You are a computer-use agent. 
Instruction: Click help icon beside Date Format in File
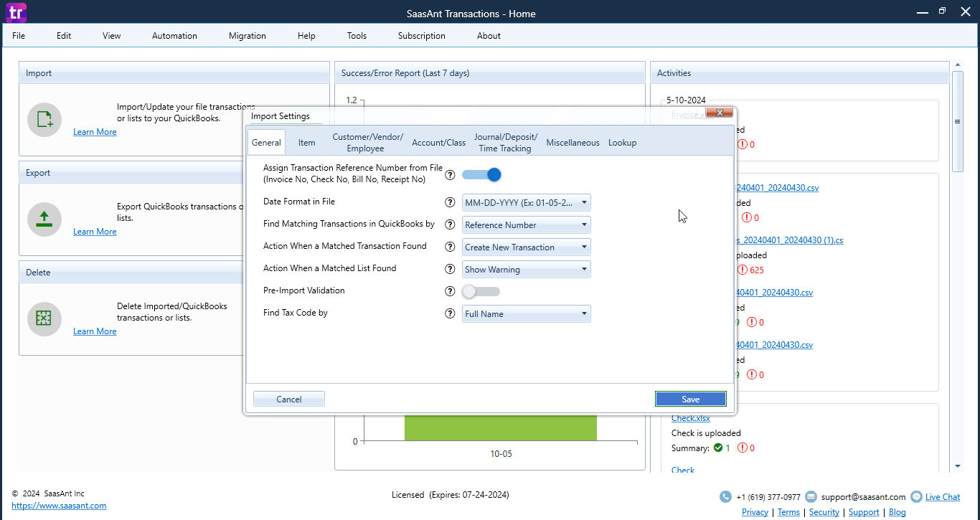click(450, 202)
